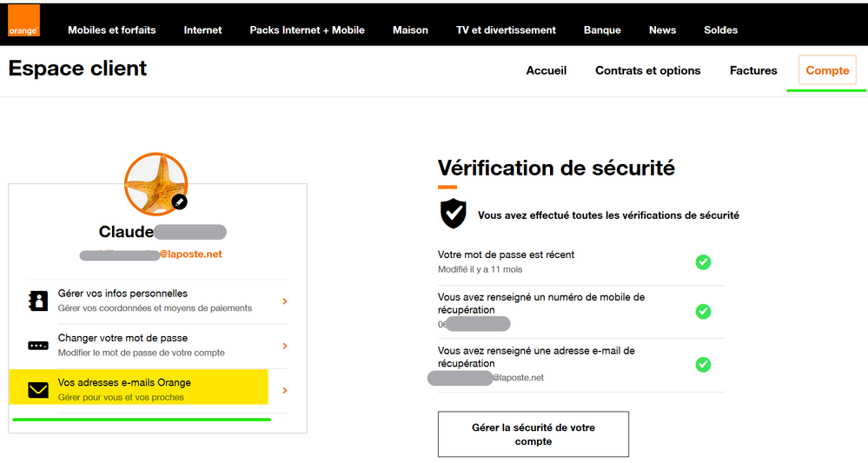Click the pencil edit icon on avatar
This screenshot has height=463, width=868.
[x=179, y=201]
